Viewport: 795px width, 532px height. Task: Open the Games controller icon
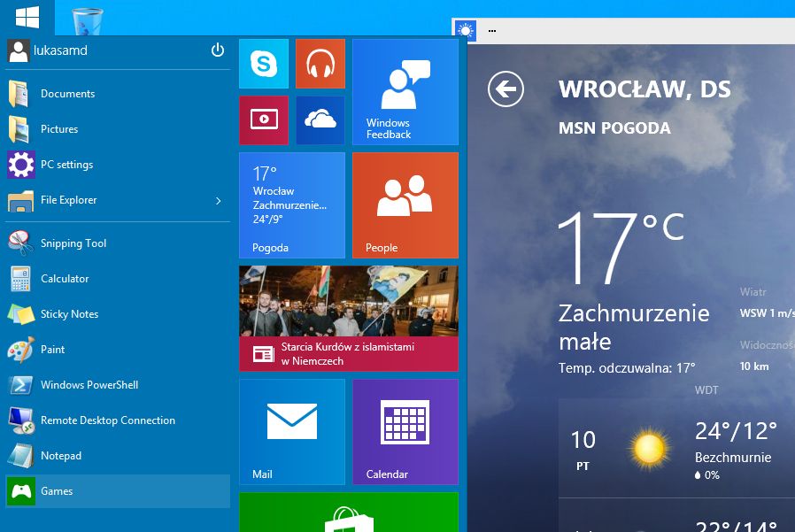point(20,491)
